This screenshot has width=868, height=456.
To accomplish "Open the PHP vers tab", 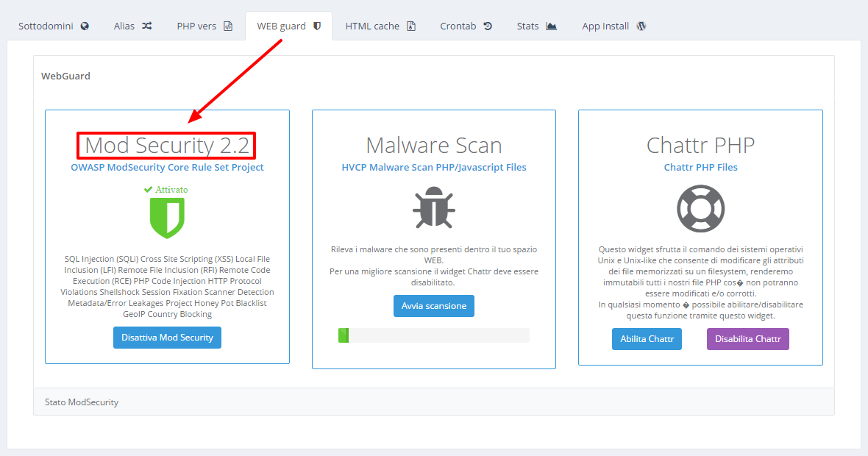I will (204, 26).
